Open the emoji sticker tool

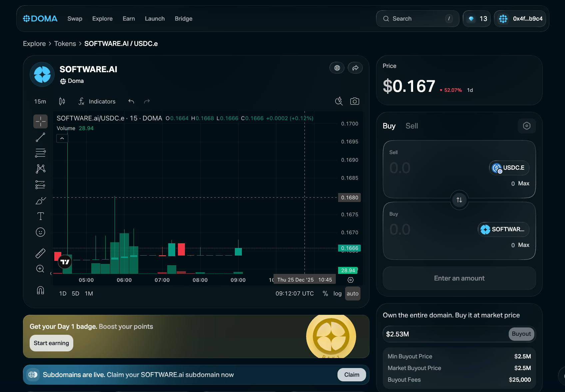40,232
